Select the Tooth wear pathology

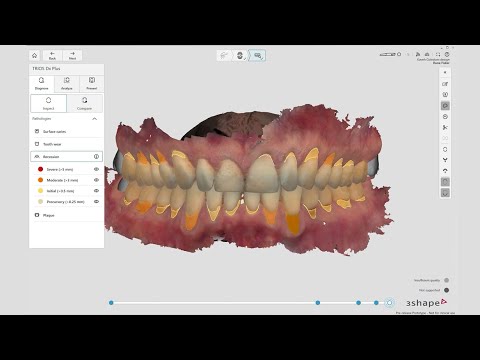click(x=67, y=144)
